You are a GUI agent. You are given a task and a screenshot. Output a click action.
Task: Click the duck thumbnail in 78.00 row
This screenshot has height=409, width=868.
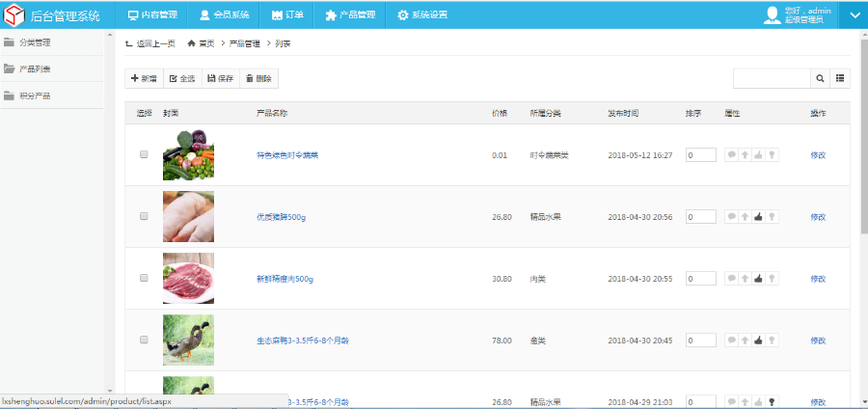click(x=188, y=340)
